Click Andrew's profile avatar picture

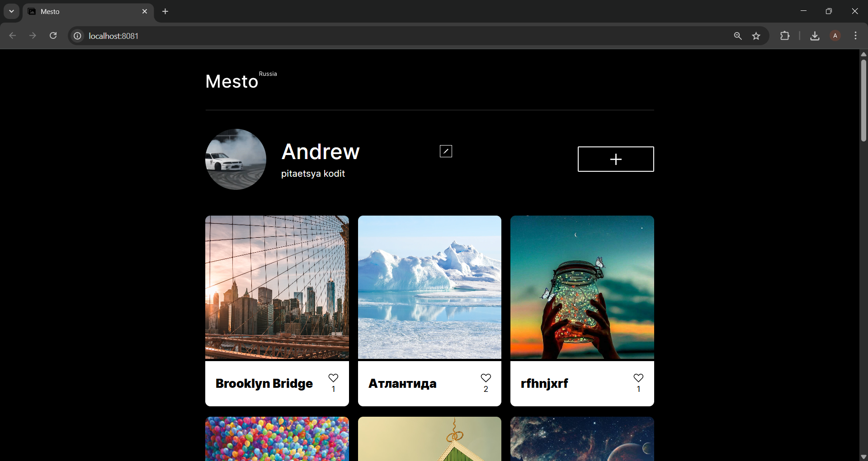click(x=236, y=159)
